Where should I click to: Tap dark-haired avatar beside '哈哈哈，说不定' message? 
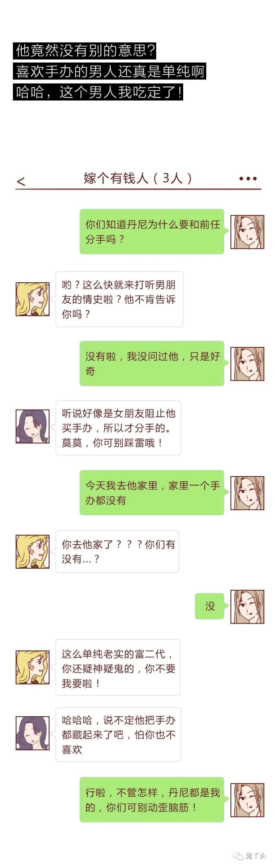click(x=33, y=733)
